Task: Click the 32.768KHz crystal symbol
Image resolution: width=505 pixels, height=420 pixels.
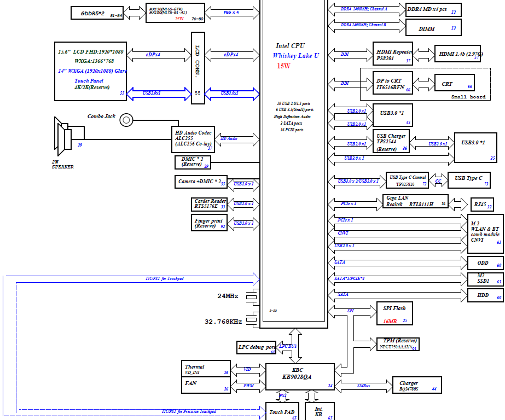Action: point(253,319)
